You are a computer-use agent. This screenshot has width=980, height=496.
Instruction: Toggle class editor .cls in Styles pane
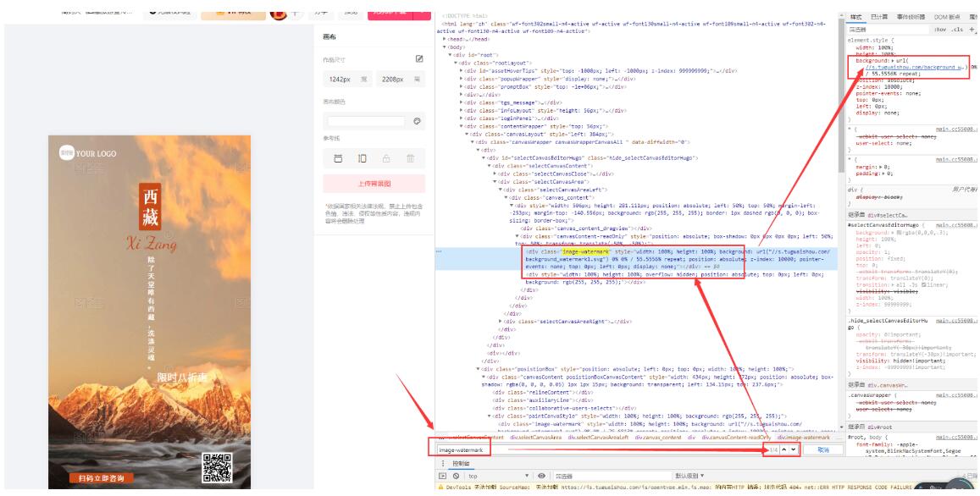[957, 30]
